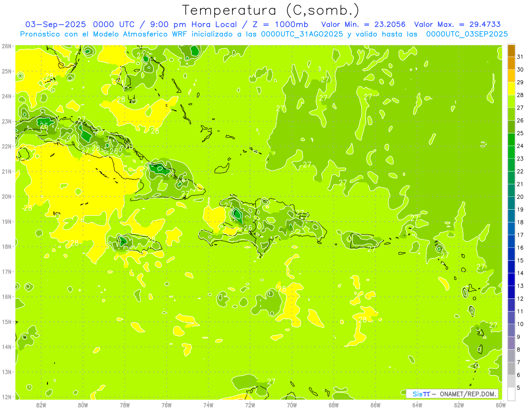Click colorbar label '24'

coord(520,146)
